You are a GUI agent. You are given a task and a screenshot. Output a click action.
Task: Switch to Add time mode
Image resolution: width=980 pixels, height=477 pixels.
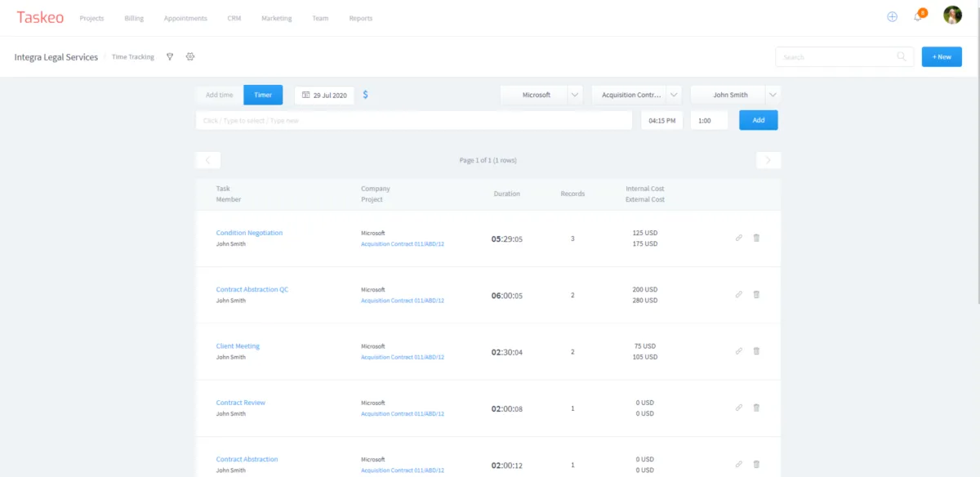point(219,95)
